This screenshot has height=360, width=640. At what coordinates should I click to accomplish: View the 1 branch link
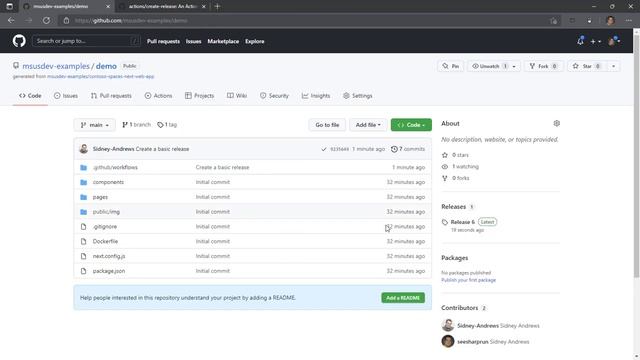coord(136,125)
